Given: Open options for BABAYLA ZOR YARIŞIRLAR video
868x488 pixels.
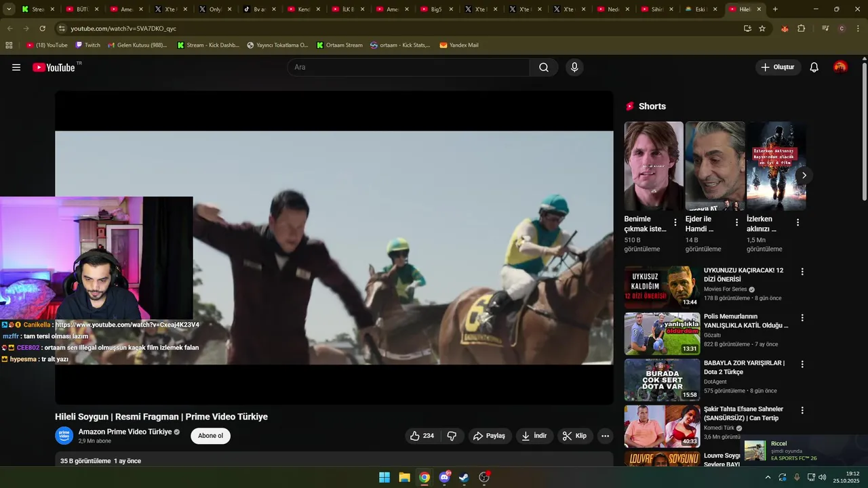Looking at the screenshot, I should (802, 364).
